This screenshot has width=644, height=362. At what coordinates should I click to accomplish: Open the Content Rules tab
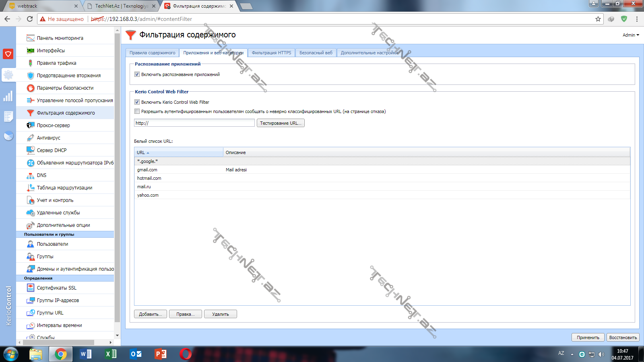[x=152, y=53]
